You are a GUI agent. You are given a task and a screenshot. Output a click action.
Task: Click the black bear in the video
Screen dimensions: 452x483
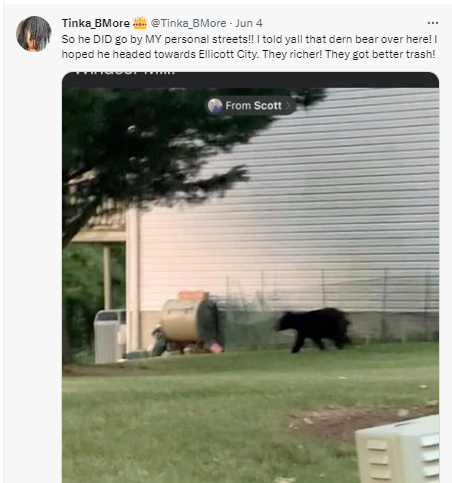coord(313,329)
